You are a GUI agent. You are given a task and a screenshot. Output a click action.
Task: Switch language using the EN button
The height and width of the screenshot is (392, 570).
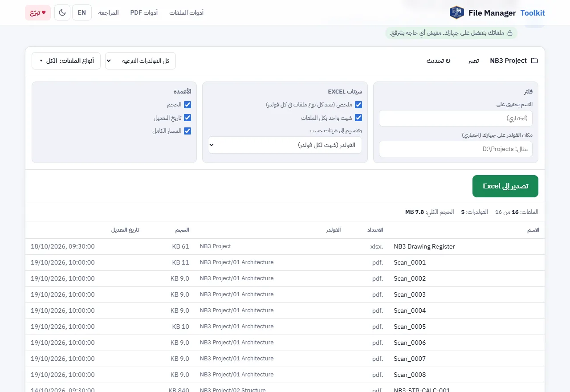pos(82,12)
